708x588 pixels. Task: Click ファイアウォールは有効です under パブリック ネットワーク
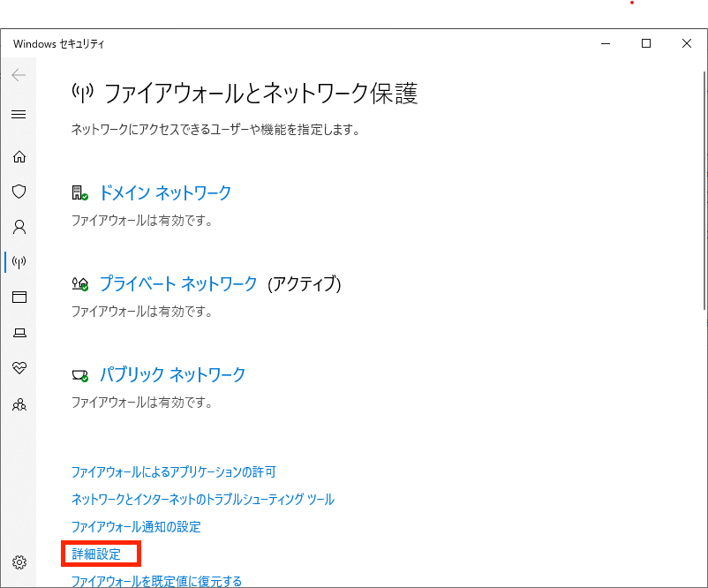pyautogui.click(x=142, y=402)
